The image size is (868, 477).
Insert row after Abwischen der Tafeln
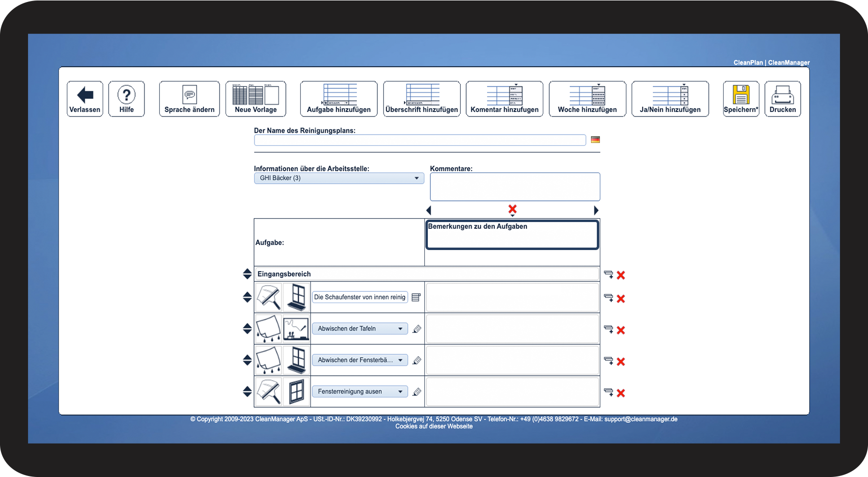point(609,330)
